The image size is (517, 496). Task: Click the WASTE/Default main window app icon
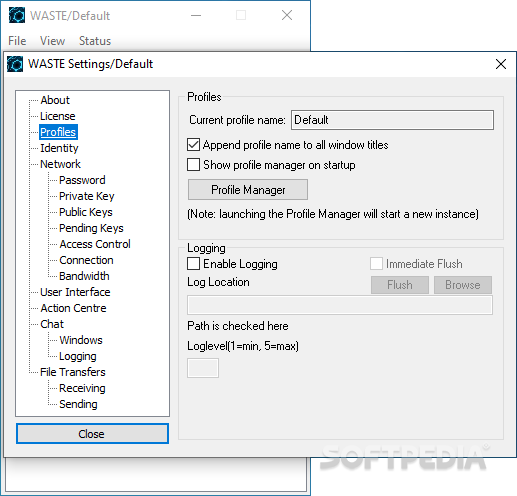(x=17, y=15)
